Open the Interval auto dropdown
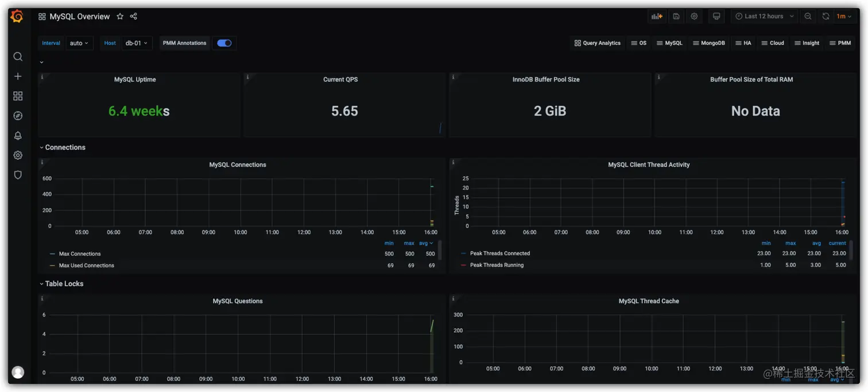Viewport: 868px width, 392px height. click(x=79, y=43)
